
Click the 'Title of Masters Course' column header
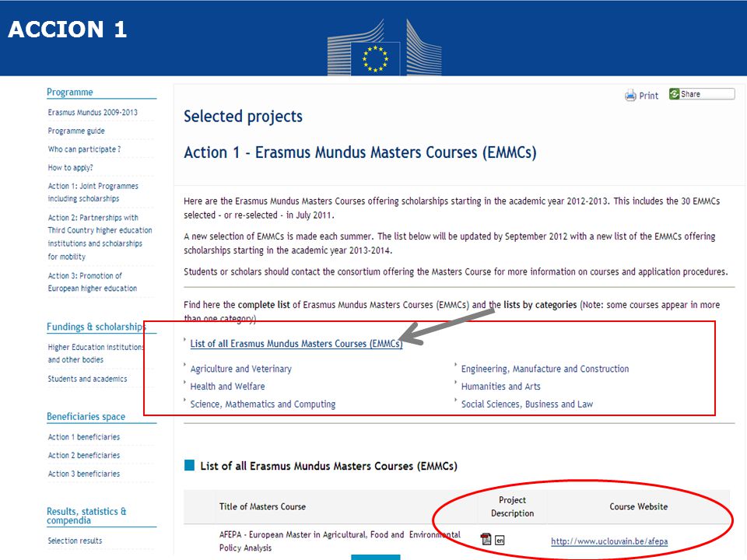pyautogui.click(x=262, y=506)
